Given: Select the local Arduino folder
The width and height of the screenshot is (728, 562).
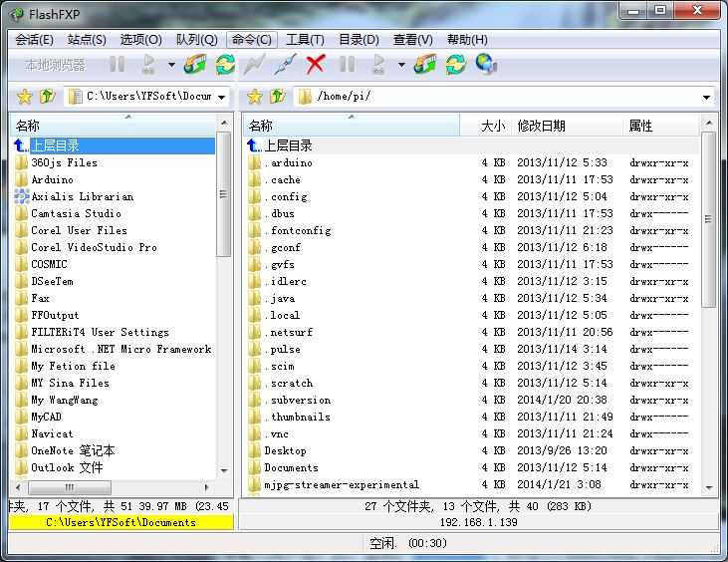Looking at the screenshot, I should 52,179.
